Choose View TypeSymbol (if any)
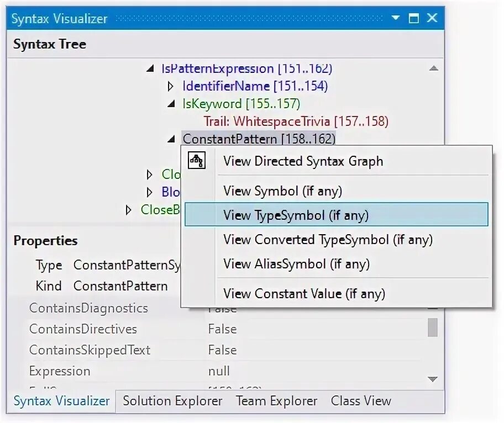Image resolution: width=504 pixels, height=423 pixels. [x=337, y=215]
